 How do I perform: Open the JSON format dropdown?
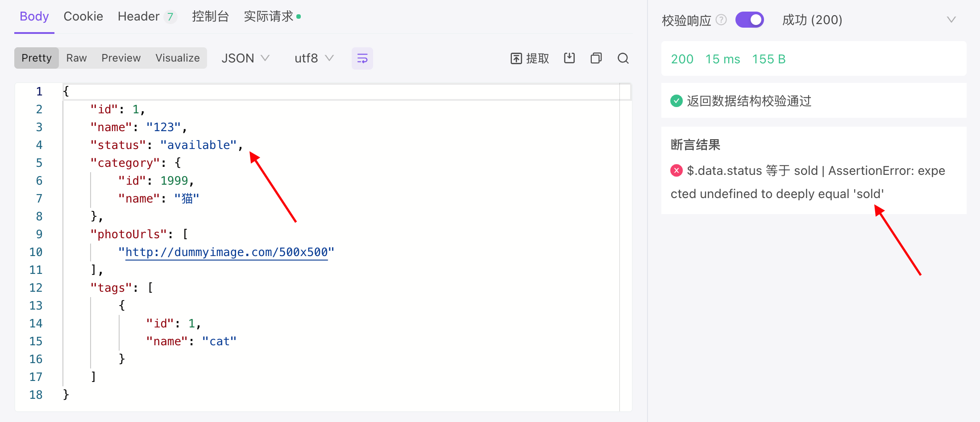245,58
